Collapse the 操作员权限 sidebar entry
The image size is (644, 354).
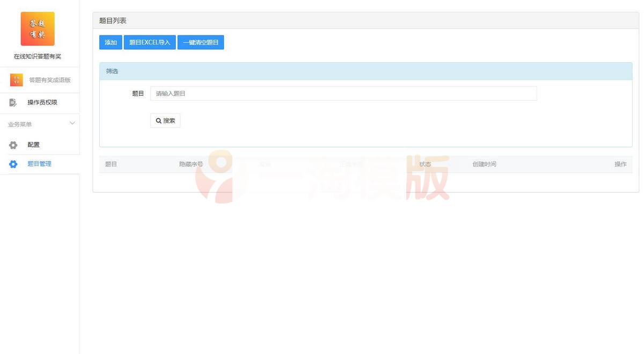pos(41,102)
